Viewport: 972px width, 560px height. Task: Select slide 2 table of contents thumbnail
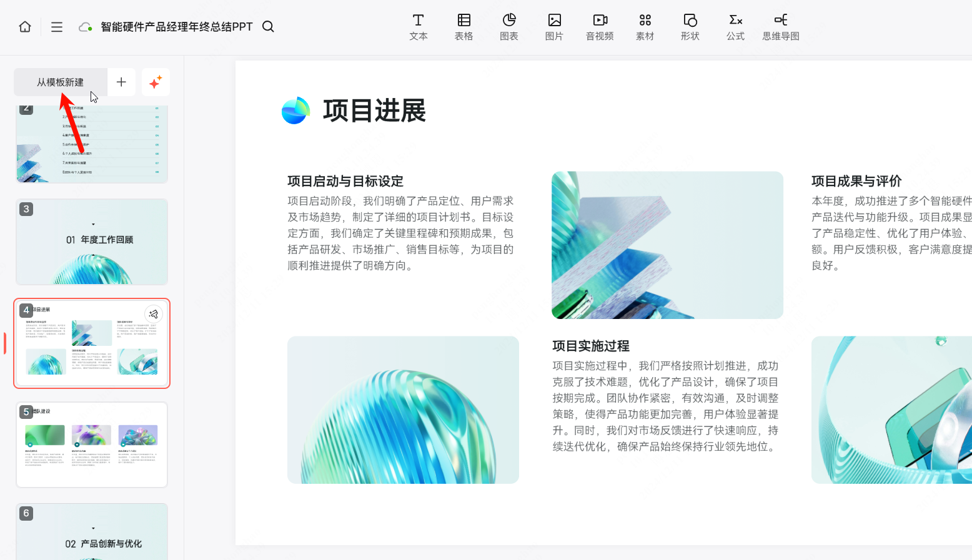click(x=92, y=144)
